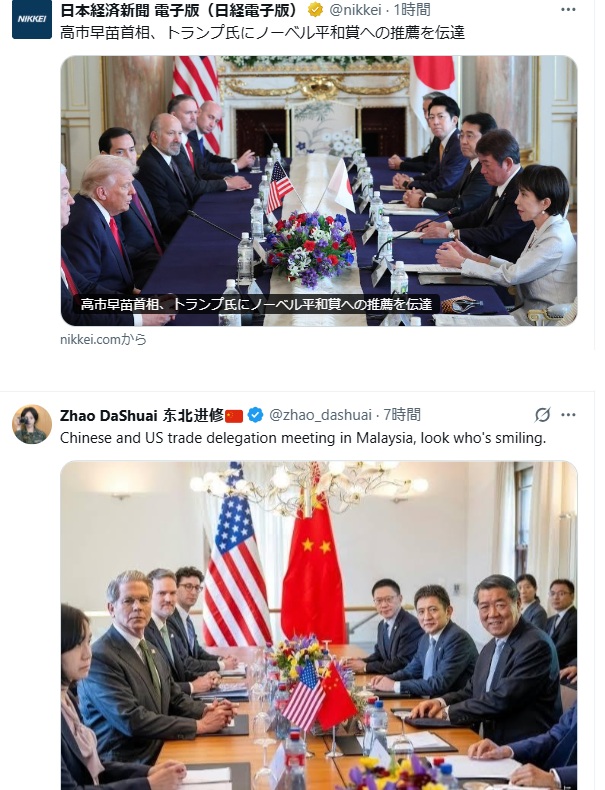Click the headline caption overlay on Nikkei image
This screenshot has width=605, height=790.
pos(256,304)
